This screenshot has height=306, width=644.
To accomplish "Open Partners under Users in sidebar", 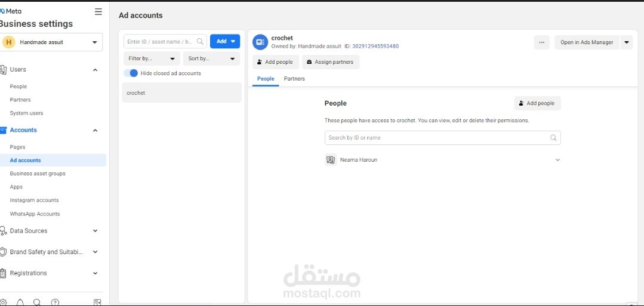I will click(20, 100).
